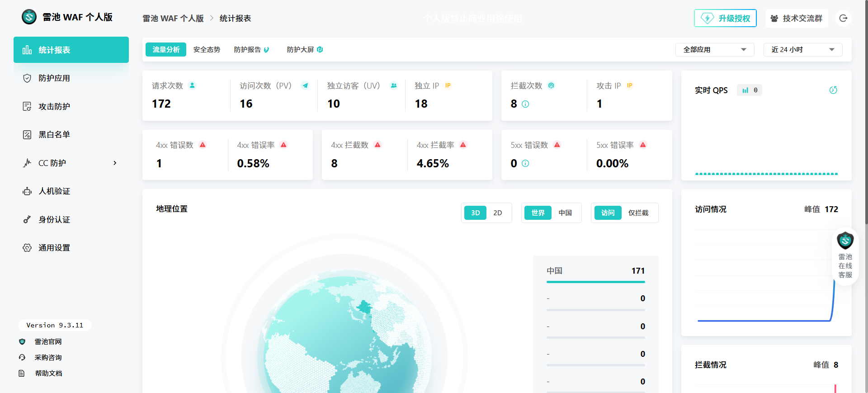Click the IP icon next to 攻击 IP
Image resolution: width=868 pixels, height=393 pixels.
(629, 85)
